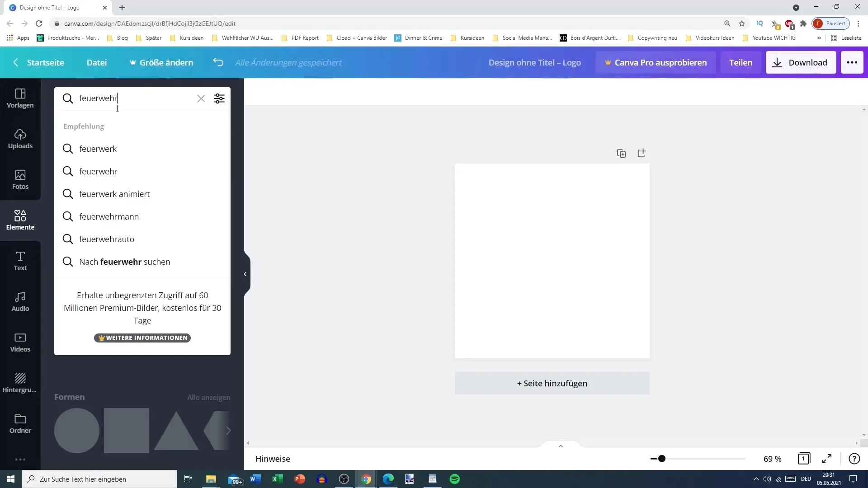Open the Hintergru... panel icon
Screen dimensions: 868x488
coord(20,382)
